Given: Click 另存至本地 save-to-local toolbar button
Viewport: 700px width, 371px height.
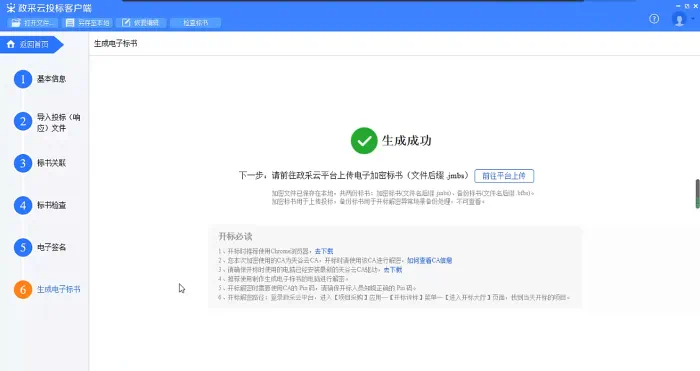Looking at the screenshot, I should [x=87, y=23].
